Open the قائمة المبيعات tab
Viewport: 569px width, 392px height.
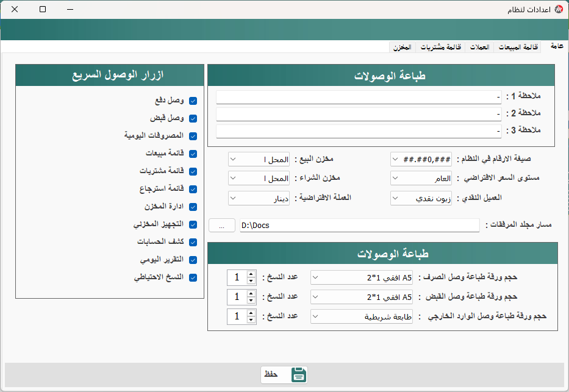pos(518,47)
